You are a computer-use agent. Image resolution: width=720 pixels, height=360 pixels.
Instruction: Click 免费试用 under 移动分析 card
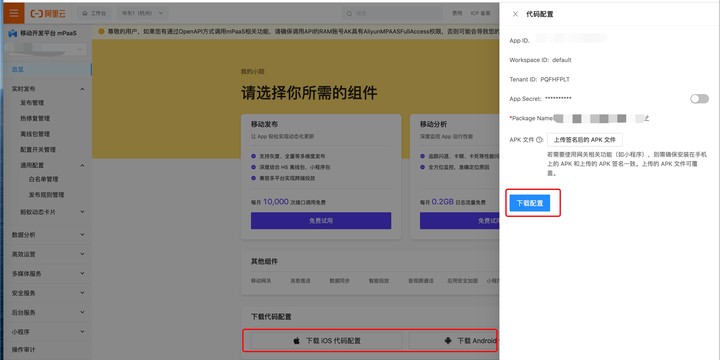point(460,220)
